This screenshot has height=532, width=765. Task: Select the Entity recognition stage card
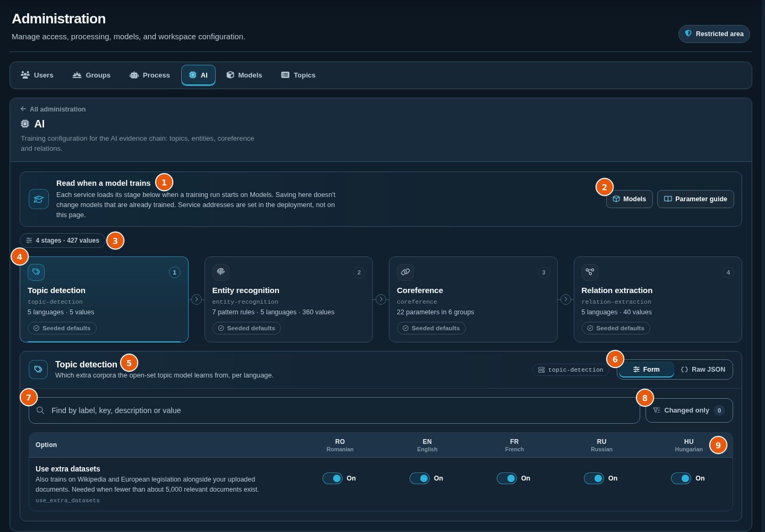tap(288, 299)
